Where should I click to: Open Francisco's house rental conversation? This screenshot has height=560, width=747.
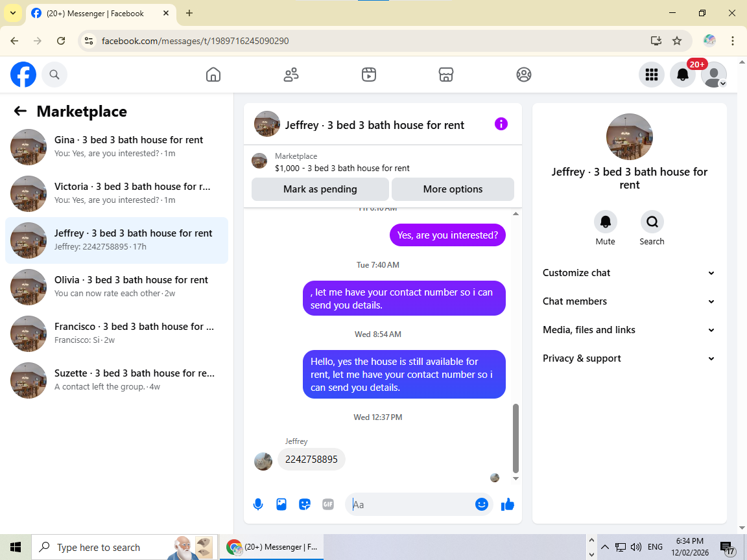coord(117,333)
